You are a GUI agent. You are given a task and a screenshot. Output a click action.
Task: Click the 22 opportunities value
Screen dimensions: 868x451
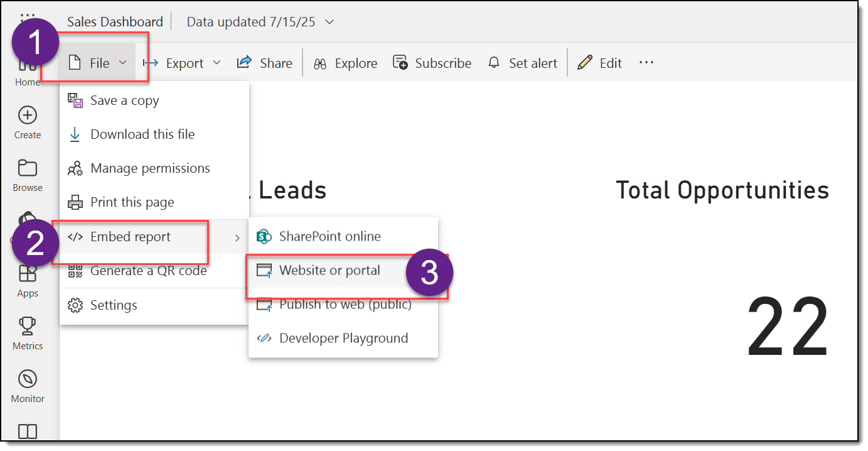point(788,328)
